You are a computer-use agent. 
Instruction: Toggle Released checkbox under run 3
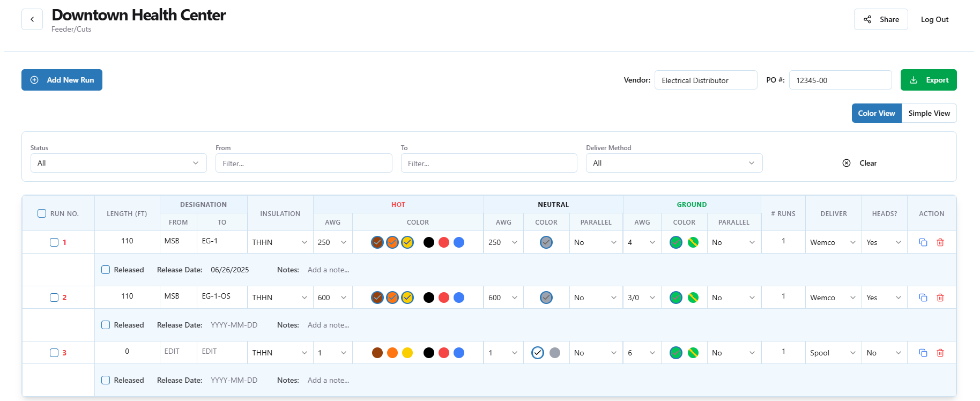coord(106,380)
